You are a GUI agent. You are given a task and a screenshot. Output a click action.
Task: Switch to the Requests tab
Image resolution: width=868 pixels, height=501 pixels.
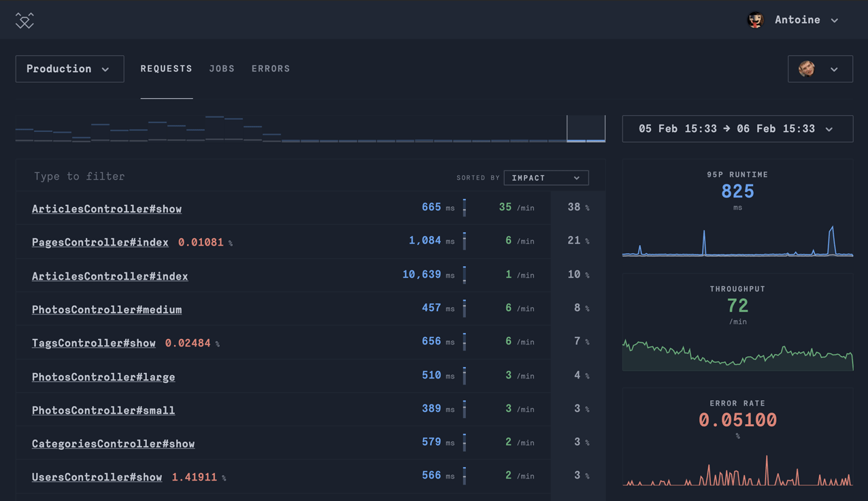coord(167,69)
